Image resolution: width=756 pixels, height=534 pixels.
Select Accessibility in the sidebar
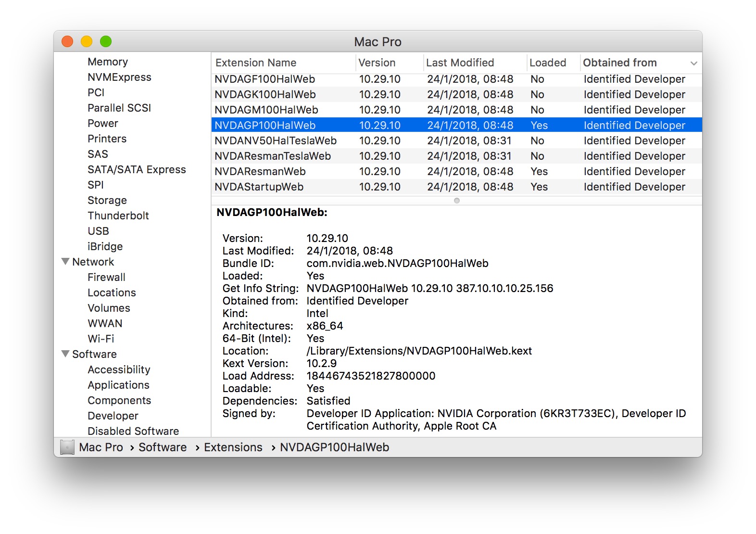(119, 369)
